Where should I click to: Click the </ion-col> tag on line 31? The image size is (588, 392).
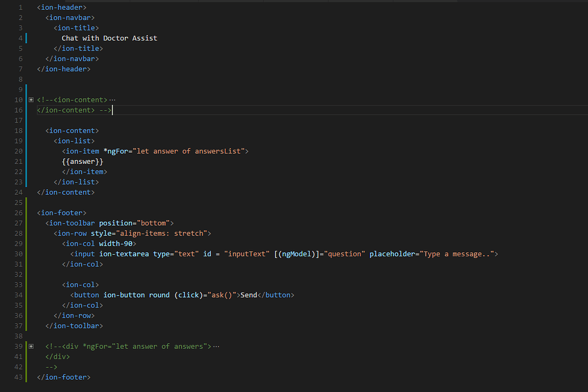point(83,264)
